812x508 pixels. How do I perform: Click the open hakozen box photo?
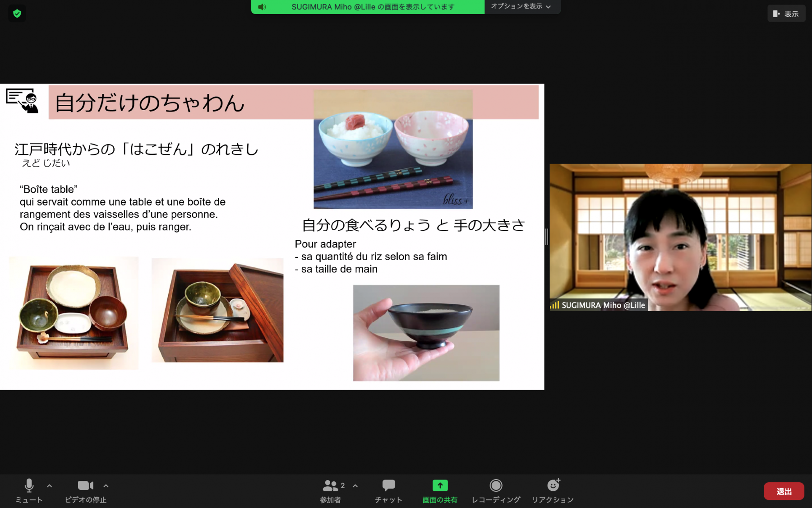[217, 310]
